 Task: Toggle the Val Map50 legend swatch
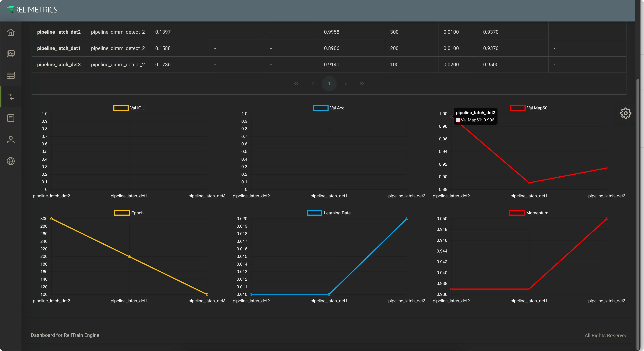518,108
